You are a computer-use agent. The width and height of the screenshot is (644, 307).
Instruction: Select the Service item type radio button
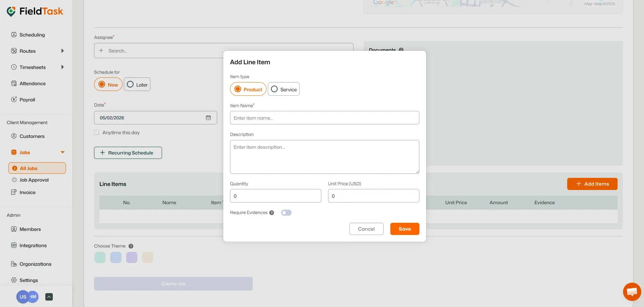coord(274,89)
